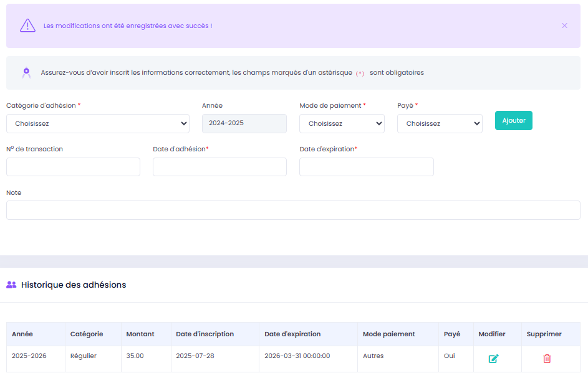Click the red trash icon to delete the membership

[547, 359]
